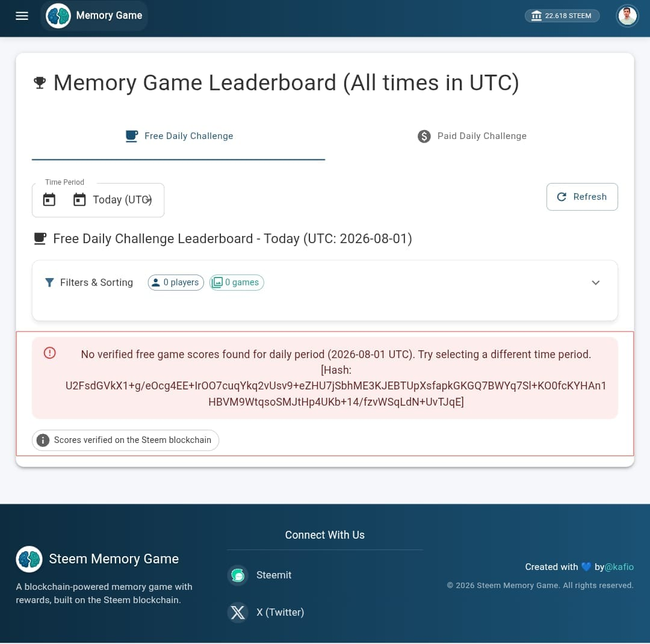
Task: Click the Scores verified on Steem blockchain chip
Action: coord(125,440)
